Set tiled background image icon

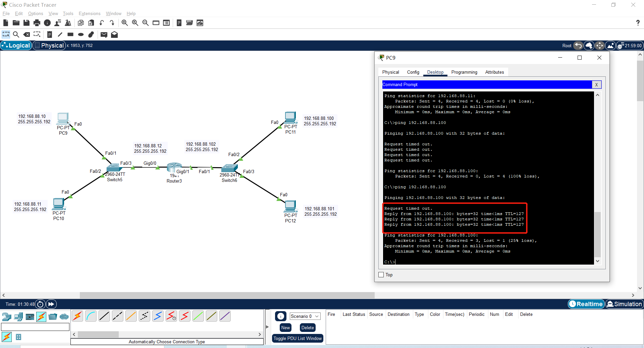610,46
